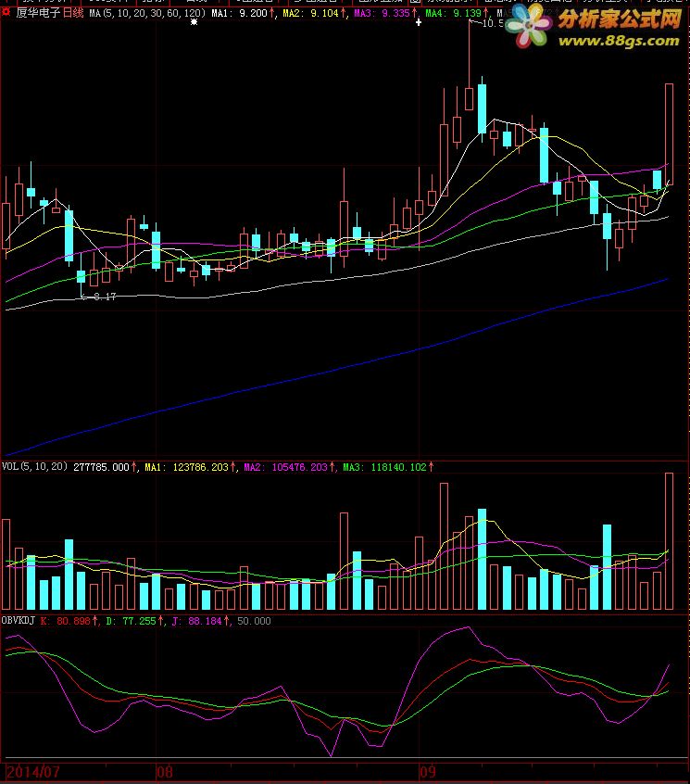
Task: Click the 50.000 reference value
Action: pos(254,621)
